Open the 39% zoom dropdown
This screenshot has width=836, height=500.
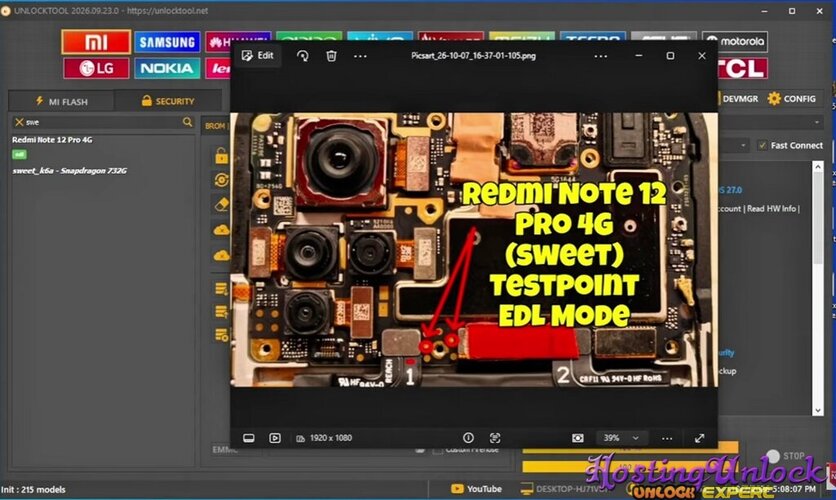click(621, 438)
